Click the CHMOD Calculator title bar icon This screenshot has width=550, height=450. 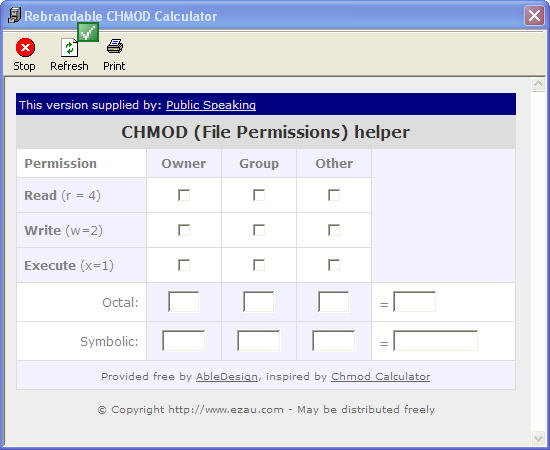[14, 16]
